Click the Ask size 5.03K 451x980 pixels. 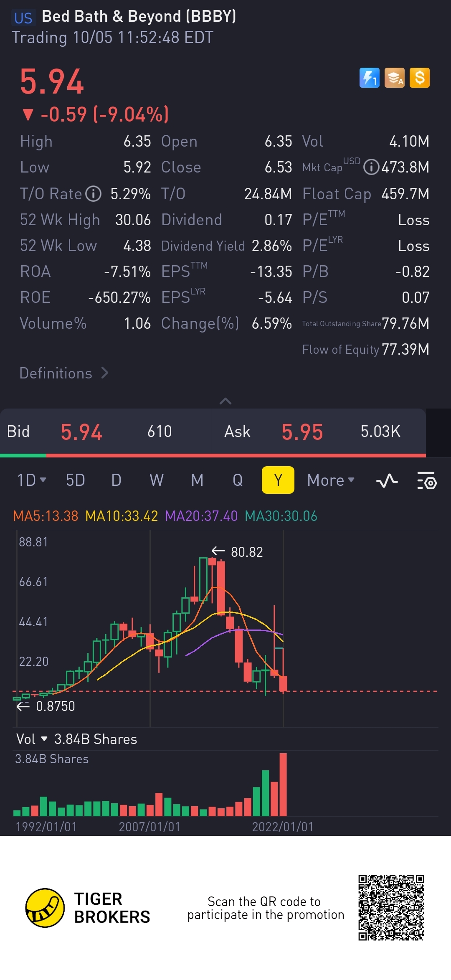[380, 432]
